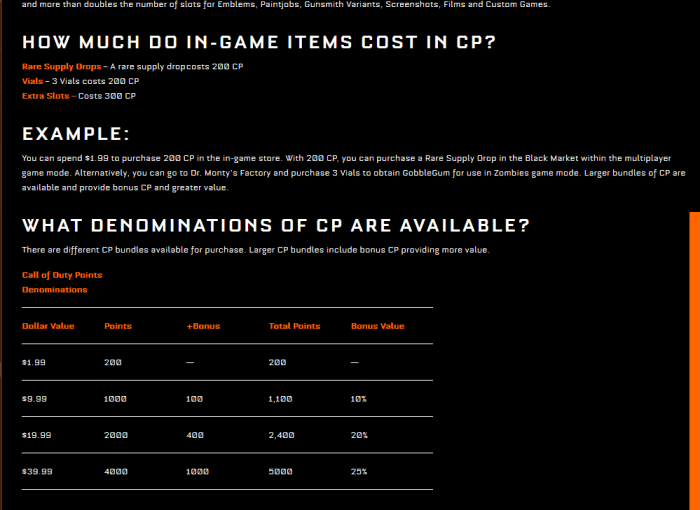This screenshot has height=510, width=700.
Task: Click the "$19.99" dollar value cell
Action: [x=36, y=435]
